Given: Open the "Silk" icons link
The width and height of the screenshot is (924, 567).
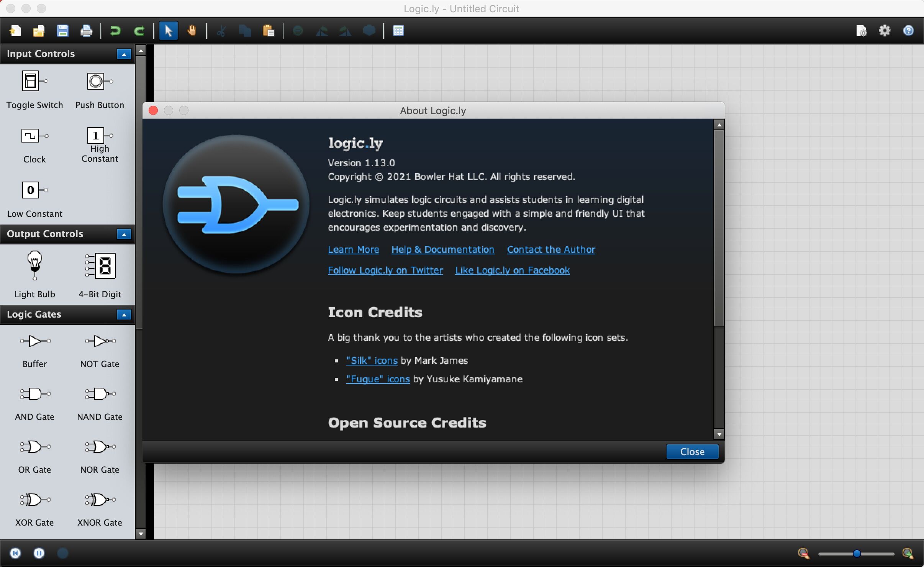Looking at the screenshot, I should (372, 361).
